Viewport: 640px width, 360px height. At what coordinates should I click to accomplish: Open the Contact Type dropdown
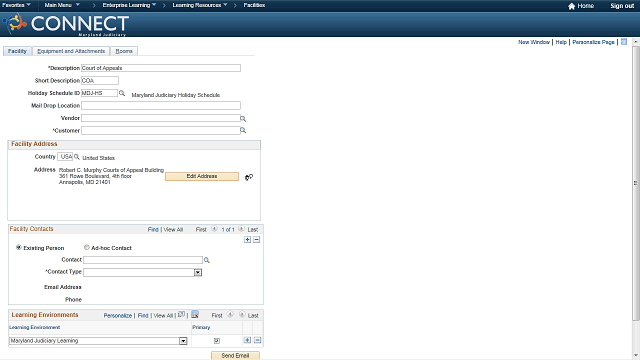(198, 272)
